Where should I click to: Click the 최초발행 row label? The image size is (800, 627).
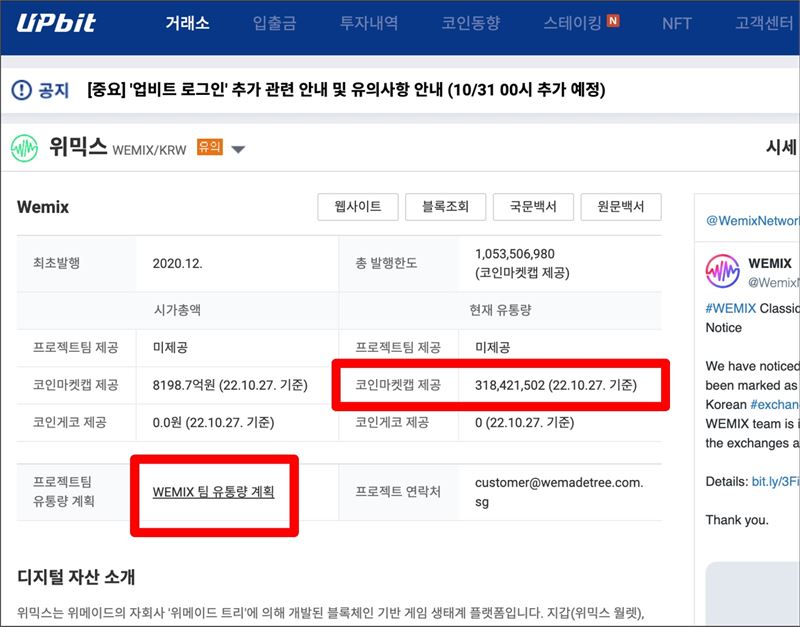tap(57, 263)
